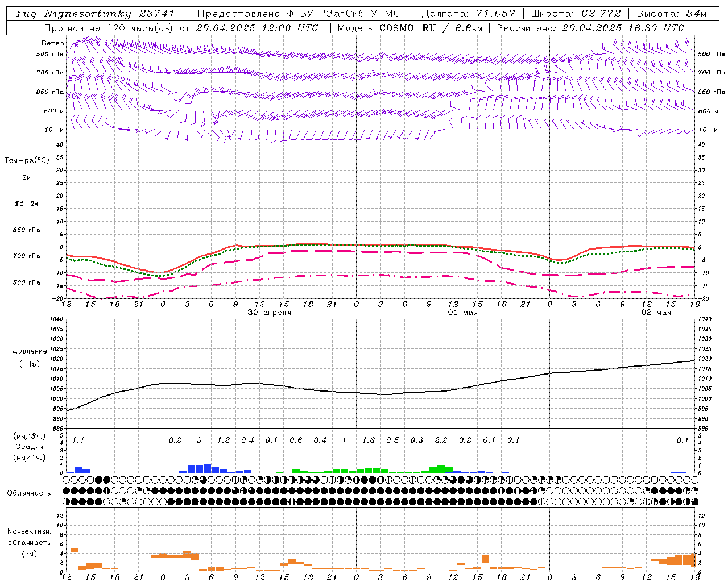Image resolution: width=728 pixels, height=582 pixels.
Task: Click the 1.1 precipitation total
Action: click(x=78, y=440)
